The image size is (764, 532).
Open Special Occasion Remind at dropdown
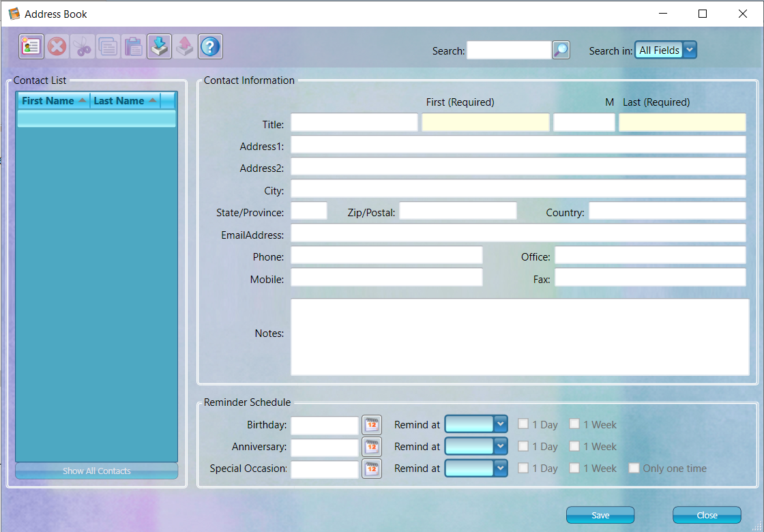pyautogui.click(x=476, y=468)
